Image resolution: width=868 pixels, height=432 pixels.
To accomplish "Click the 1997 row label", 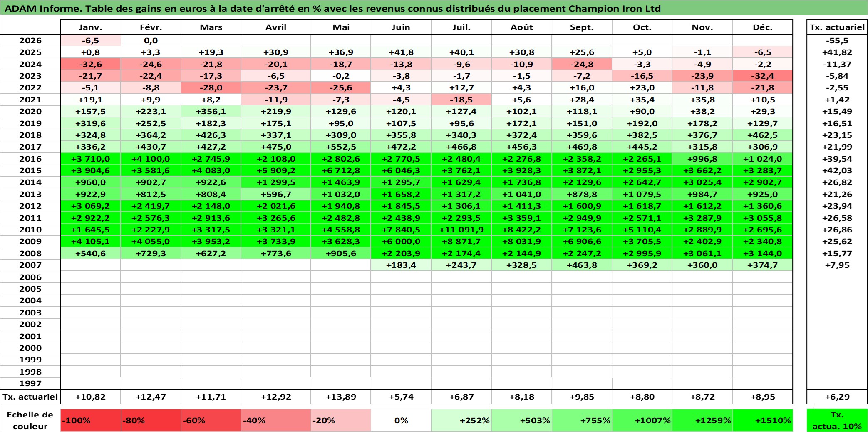I will click(x=30, y=383).
